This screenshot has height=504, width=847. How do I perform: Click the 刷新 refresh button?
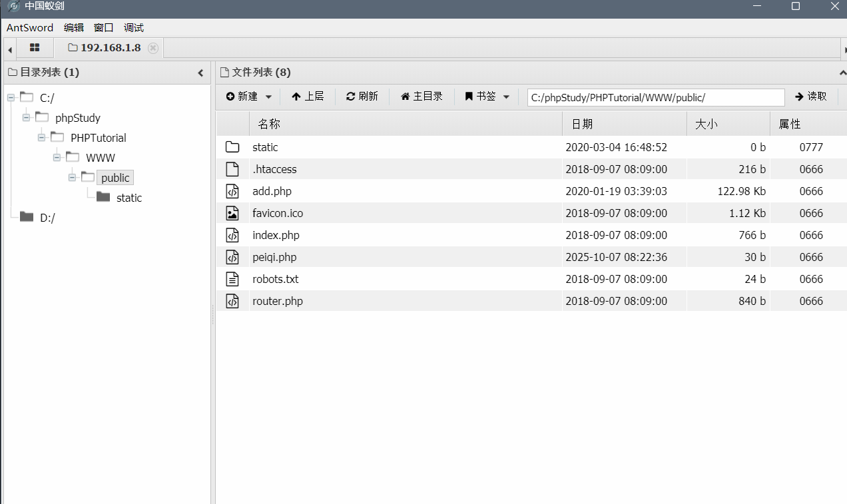(362, 97)
